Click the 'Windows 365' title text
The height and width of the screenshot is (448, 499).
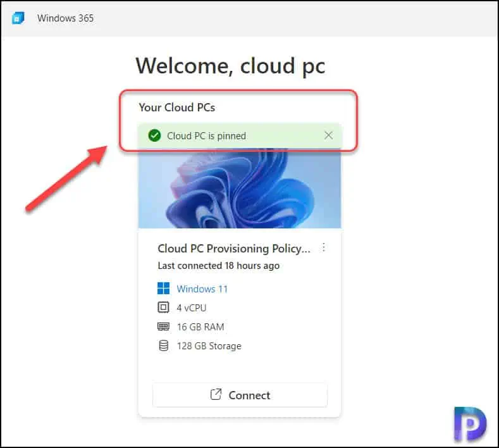tap(66, 18)
